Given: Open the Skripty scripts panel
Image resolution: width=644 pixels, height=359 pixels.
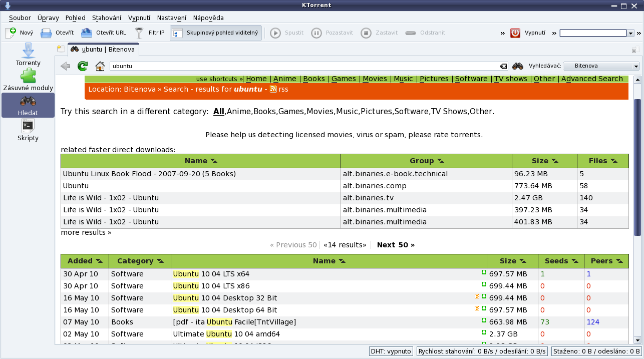Looking at the screenshot, I should point(28,130).
